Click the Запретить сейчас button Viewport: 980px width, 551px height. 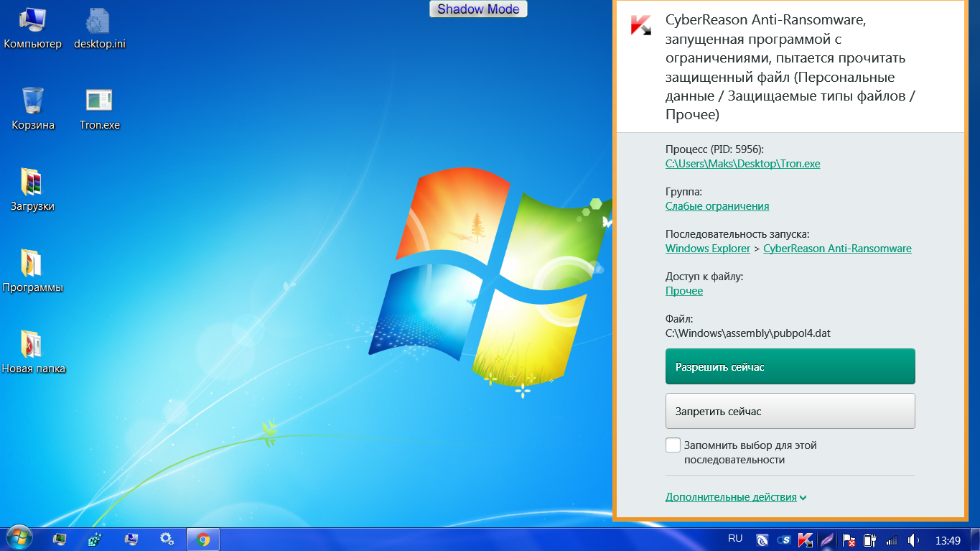(x=790, y=411)
